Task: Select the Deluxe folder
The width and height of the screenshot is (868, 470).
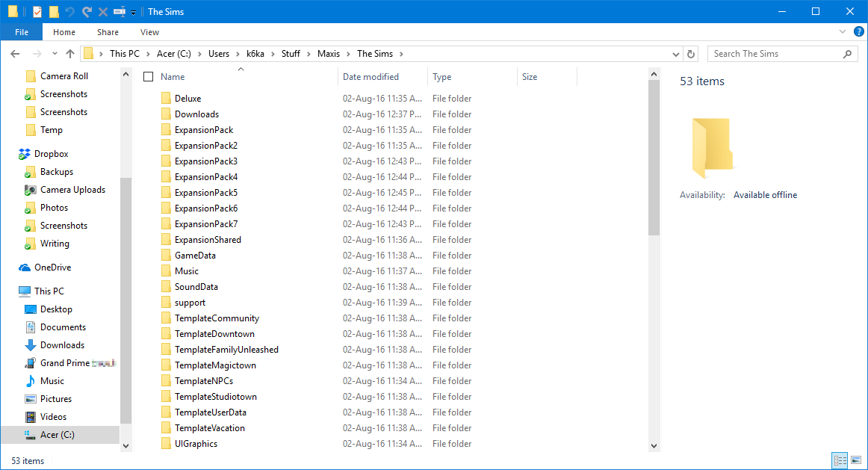Action: (187, 99)
